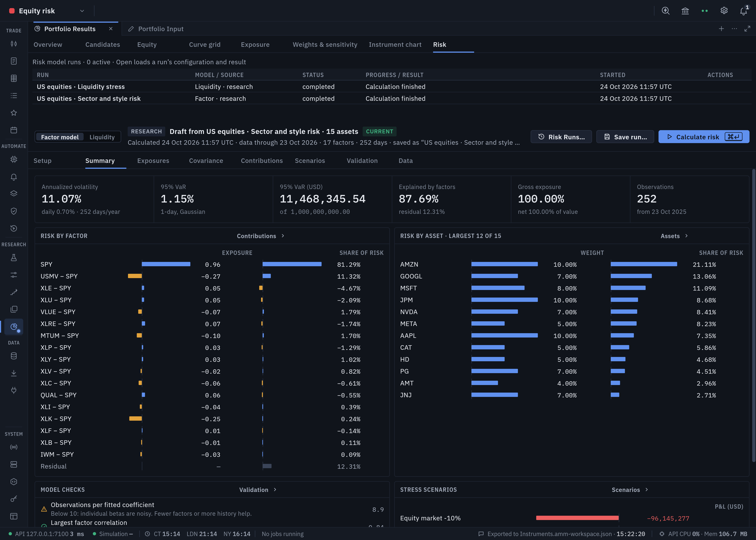
Task: Click the No jobs running status entry
Action: click(x=283, y=534)
